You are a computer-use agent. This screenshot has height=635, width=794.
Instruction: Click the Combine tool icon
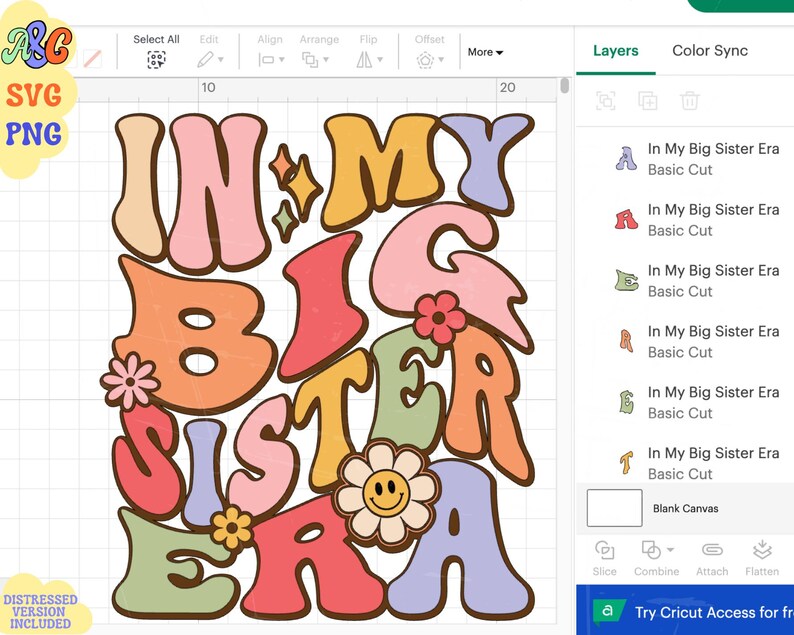651,550
